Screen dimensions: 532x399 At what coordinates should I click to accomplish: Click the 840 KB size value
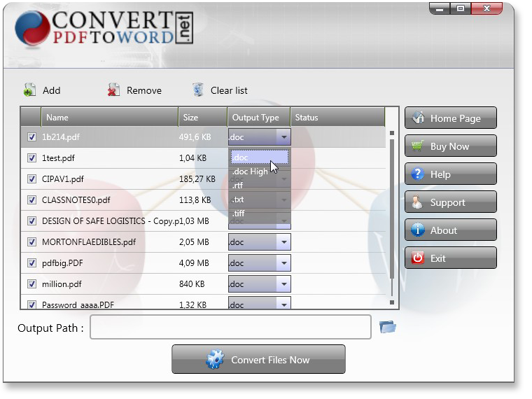[192, 284]
